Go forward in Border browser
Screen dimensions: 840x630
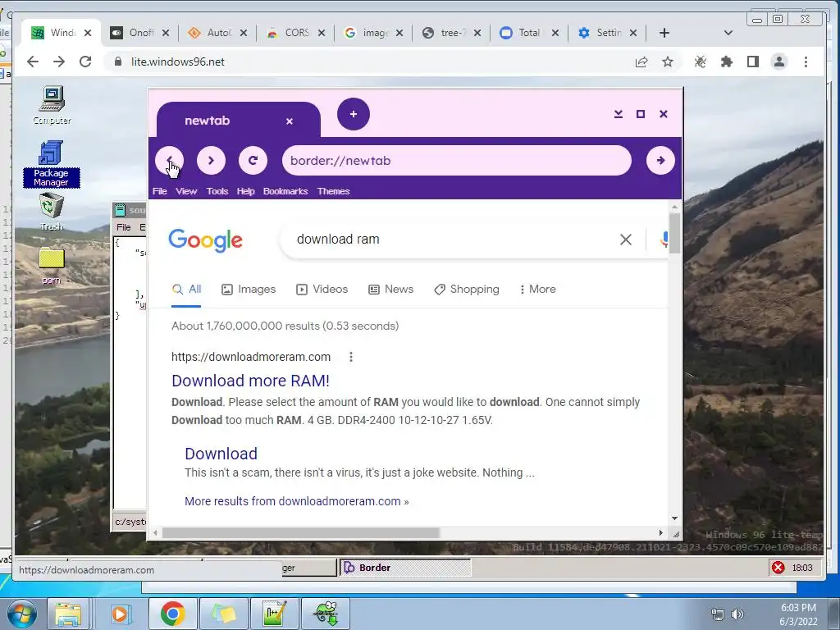[211, 160]
